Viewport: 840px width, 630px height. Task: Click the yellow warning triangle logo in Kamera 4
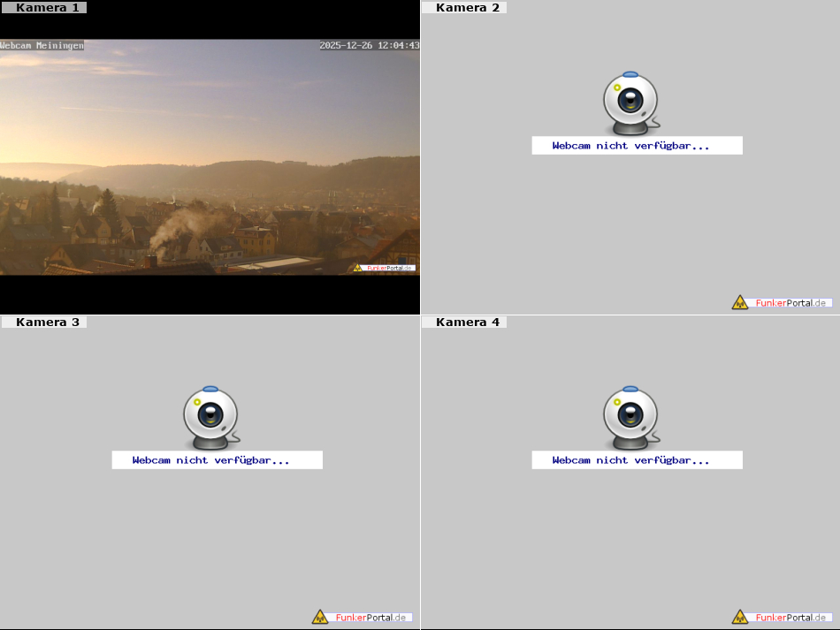(740, 617)
